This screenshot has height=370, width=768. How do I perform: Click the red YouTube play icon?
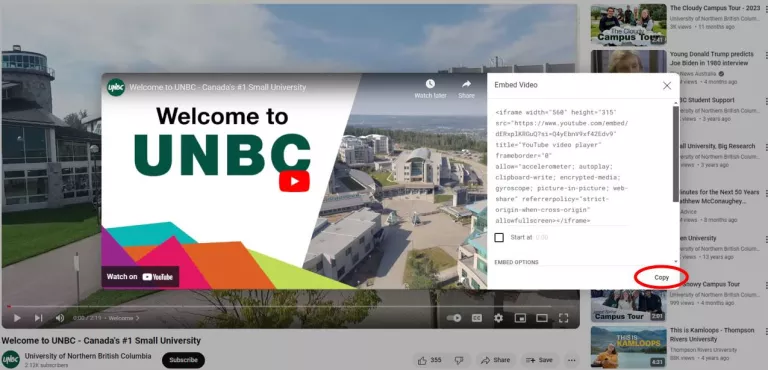294,181
